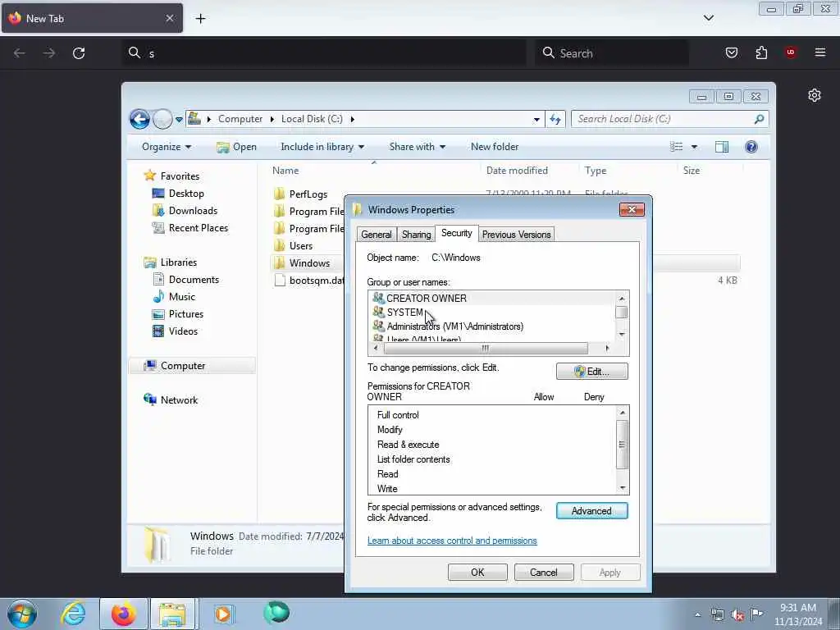This screenshot has height=630, width=840.
Task: Click OK in Windows Properties
Action: click(477, 572)
